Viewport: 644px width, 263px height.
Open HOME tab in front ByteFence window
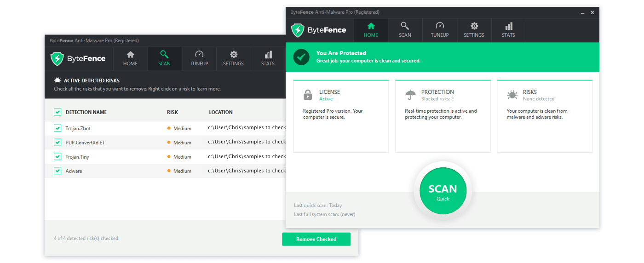click(x=371, y=30)
